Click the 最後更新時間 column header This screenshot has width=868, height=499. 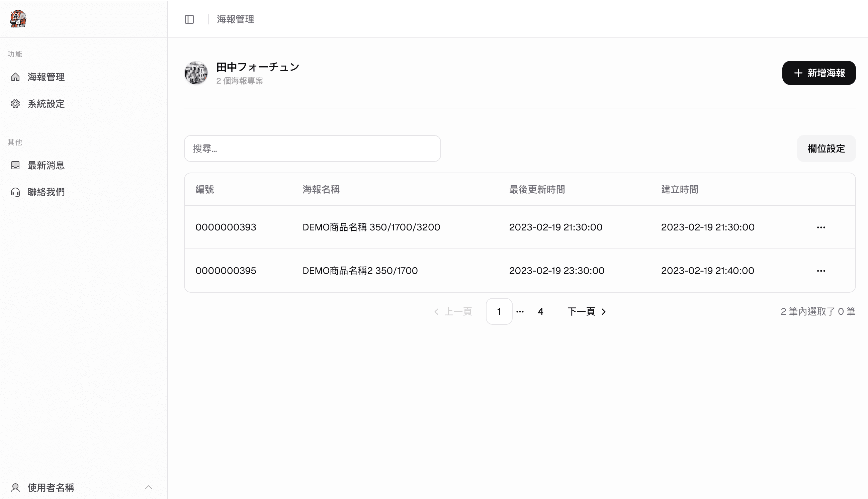coord(537,189)
